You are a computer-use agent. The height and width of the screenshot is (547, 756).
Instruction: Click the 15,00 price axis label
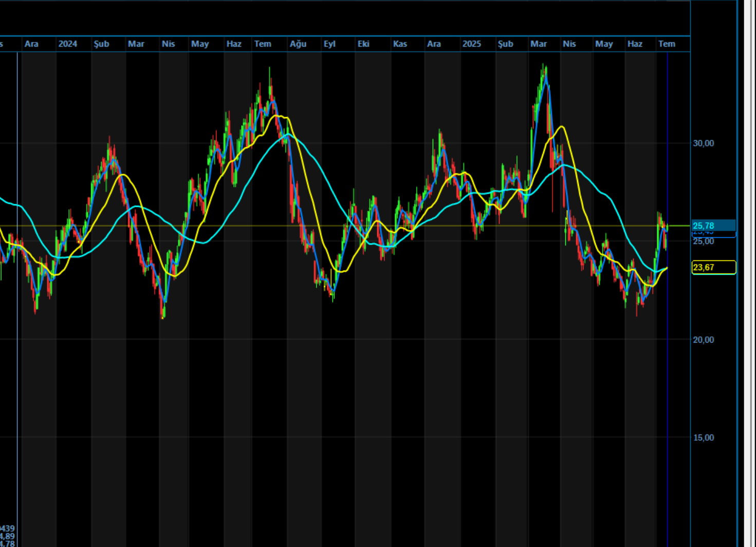pyautogui.click(x=703, y=438)
